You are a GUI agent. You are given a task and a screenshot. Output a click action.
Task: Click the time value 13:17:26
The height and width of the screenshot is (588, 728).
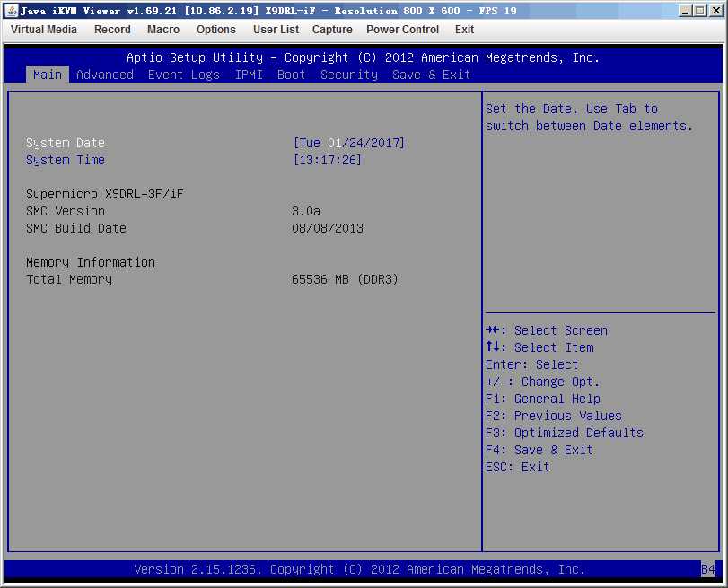point(328,160)
